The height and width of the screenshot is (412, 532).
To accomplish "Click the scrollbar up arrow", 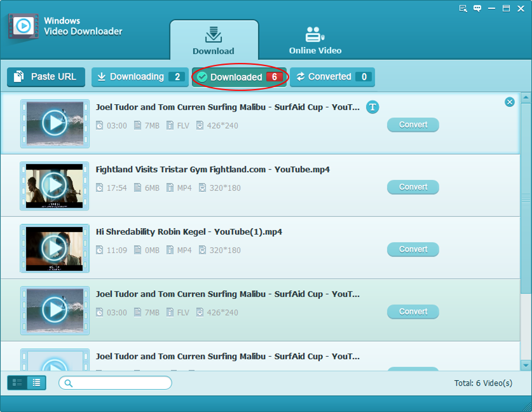I will click(526, 98).
